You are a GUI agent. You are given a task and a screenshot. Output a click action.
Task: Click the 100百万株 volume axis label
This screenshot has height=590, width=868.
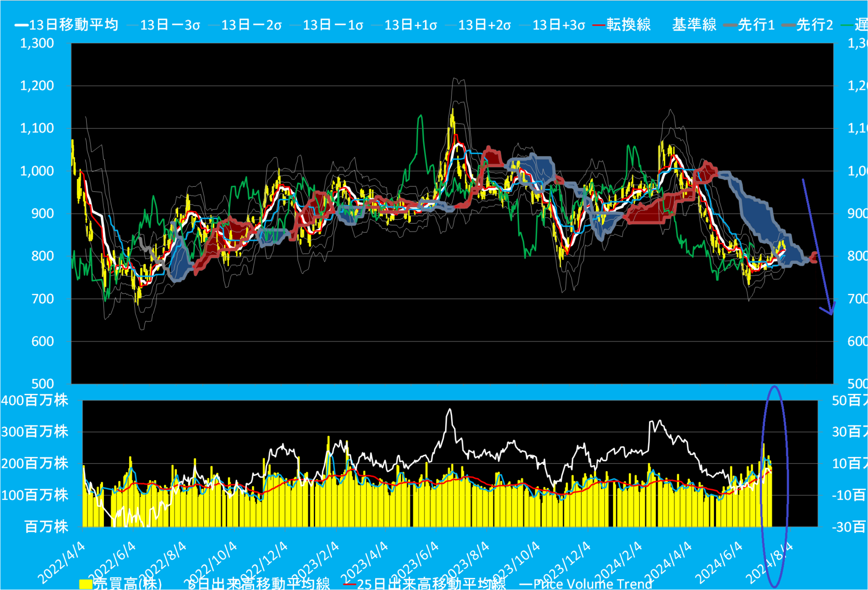[x=34, y=495]
